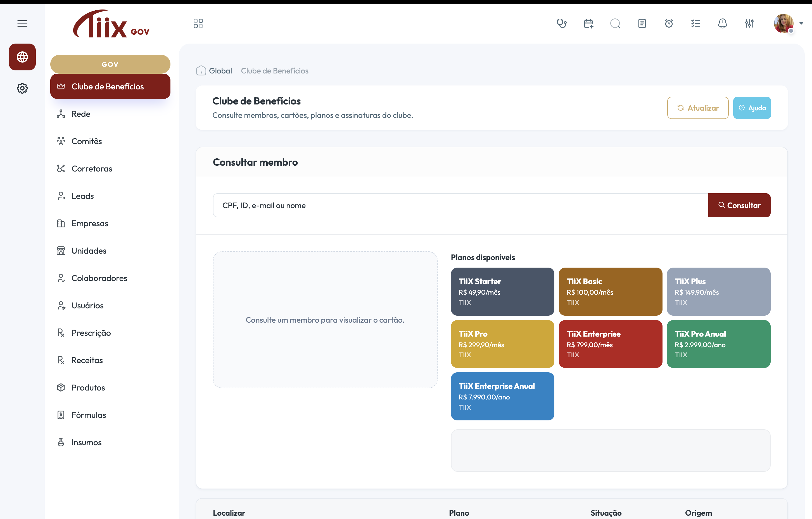Click the alarm clock icon

[x=669, y=23]
